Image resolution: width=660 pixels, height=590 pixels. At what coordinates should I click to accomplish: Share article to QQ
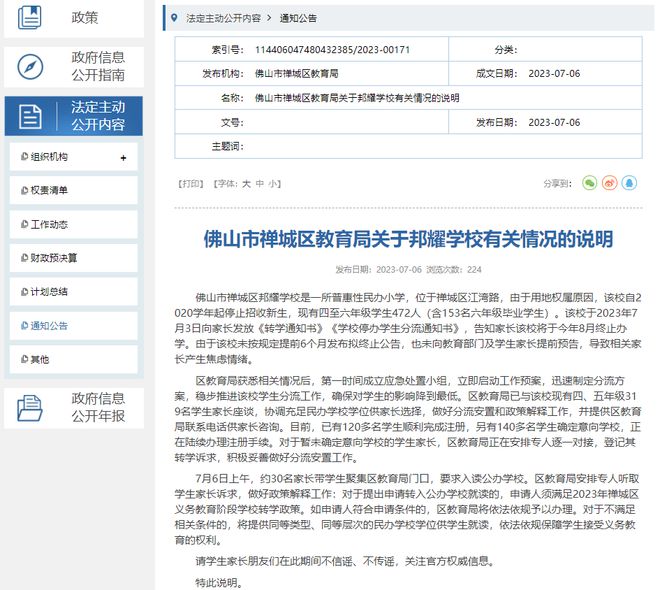point(629,183)
